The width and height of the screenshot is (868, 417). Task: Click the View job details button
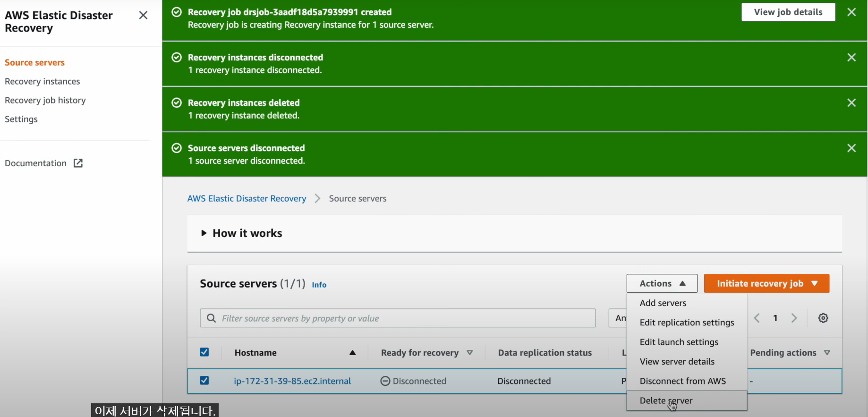click(x=788, y=12)
